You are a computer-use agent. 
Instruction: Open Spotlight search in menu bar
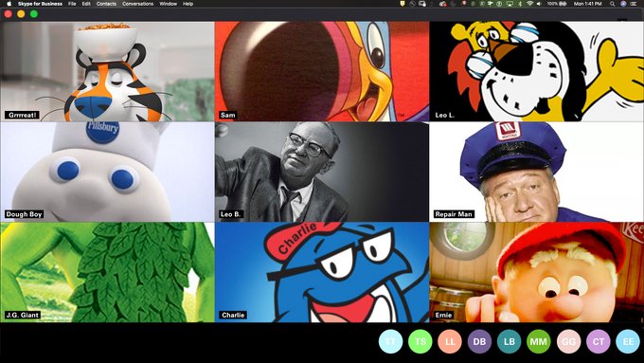[x=613, y=4]
